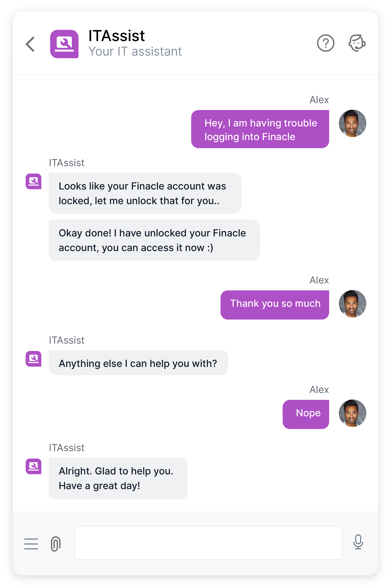The width and height of the screenshot is (391, 588).
Task: Click the 'Anything else I can help' message
Action: click(138, 363)
